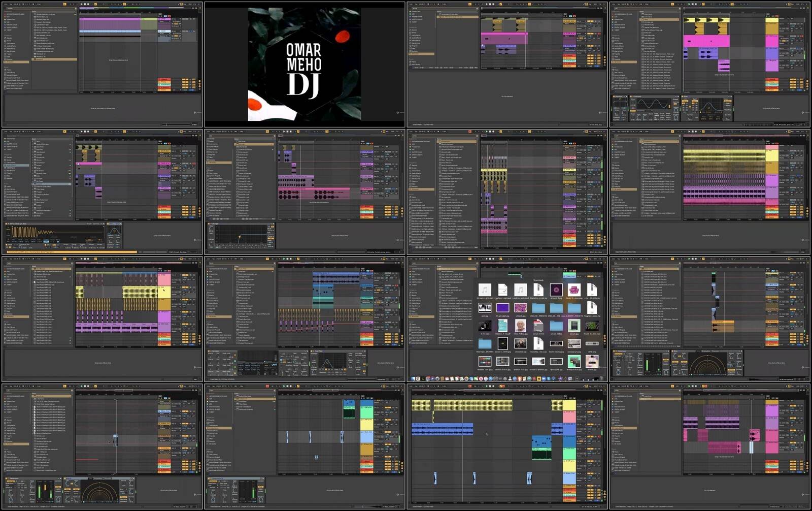Click Stop in the wide yellow-clip arrangement frame
Viewport: 812px width, 511px height.
pos(490,386)
